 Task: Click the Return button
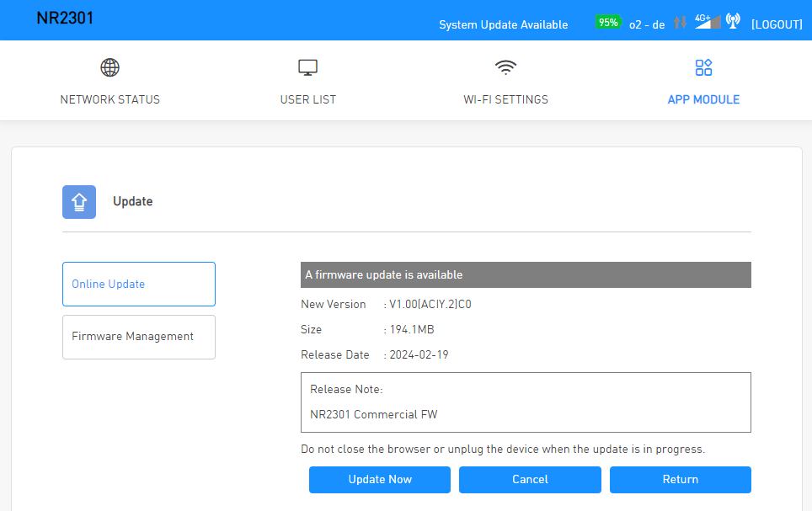(680, 479)
